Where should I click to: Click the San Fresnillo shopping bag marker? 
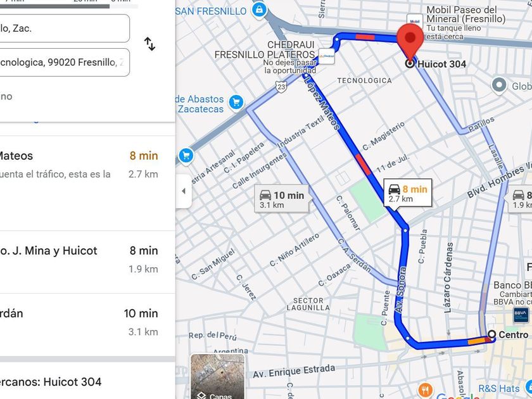pos(259,10)
